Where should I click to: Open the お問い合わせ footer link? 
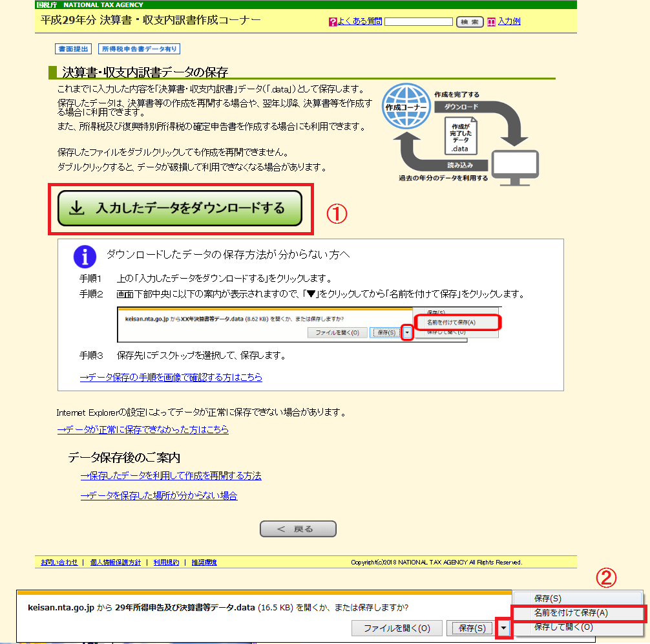tap(59, 563)
